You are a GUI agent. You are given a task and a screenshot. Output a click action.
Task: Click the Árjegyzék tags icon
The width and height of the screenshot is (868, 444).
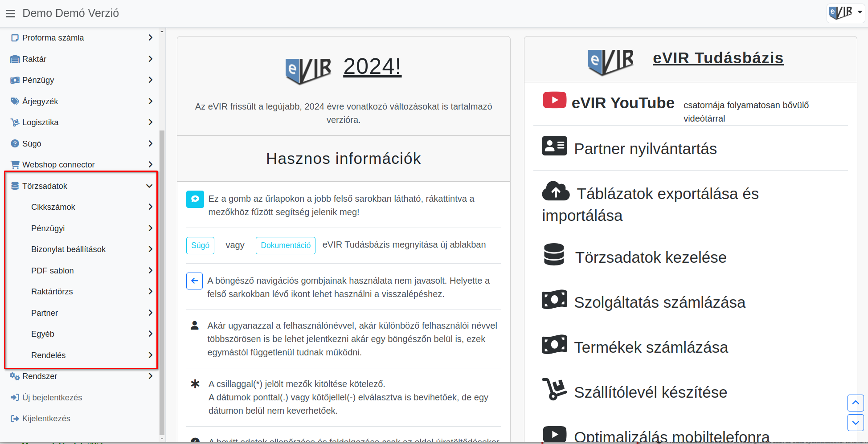coord(15,102)
